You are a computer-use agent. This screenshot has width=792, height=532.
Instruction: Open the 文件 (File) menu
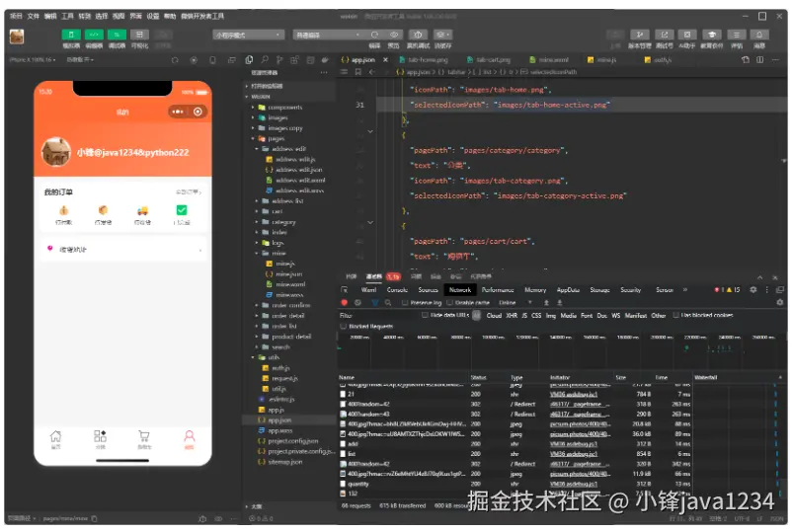(x=33, y=16)
